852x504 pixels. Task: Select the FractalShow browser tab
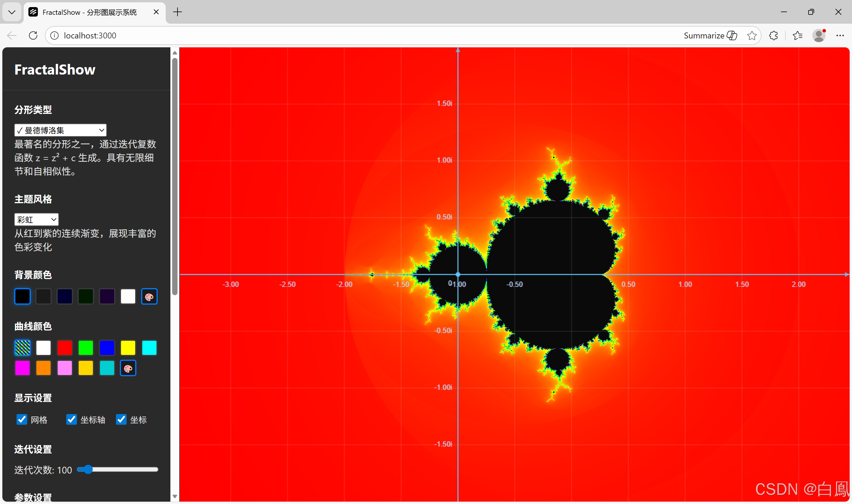point(90,12)
